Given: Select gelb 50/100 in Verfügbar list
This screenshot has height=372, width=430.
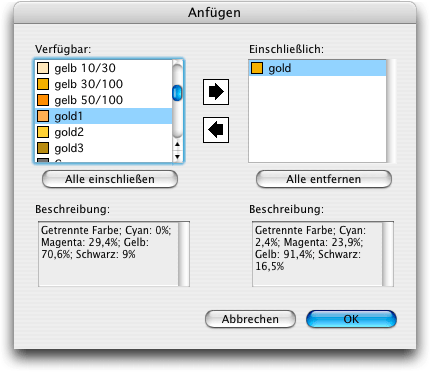Looking at the screenshot, I should 104,100.
